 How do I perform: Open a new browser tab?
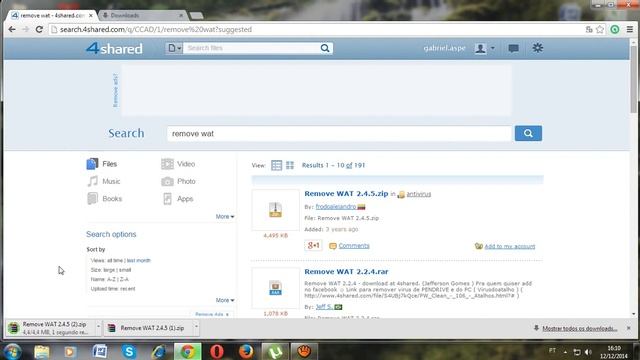pos(196,16)
